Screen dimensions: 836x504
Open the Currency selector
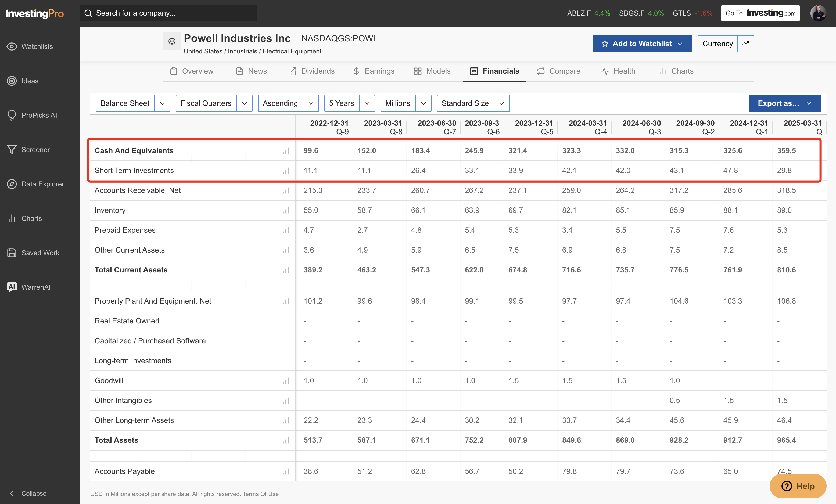point(717,44)
